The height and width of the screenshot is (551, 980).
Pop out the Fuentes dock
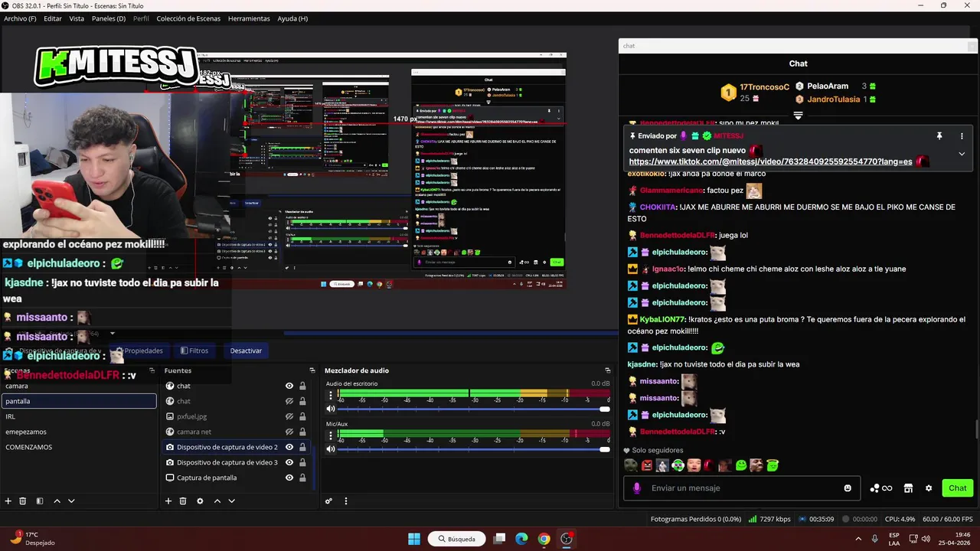pyautogui.click(x=312, y=370)
